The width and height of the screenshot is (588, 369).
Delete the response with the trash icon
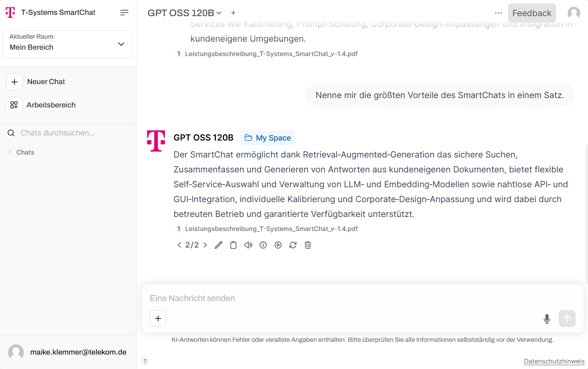pos(308,245)
